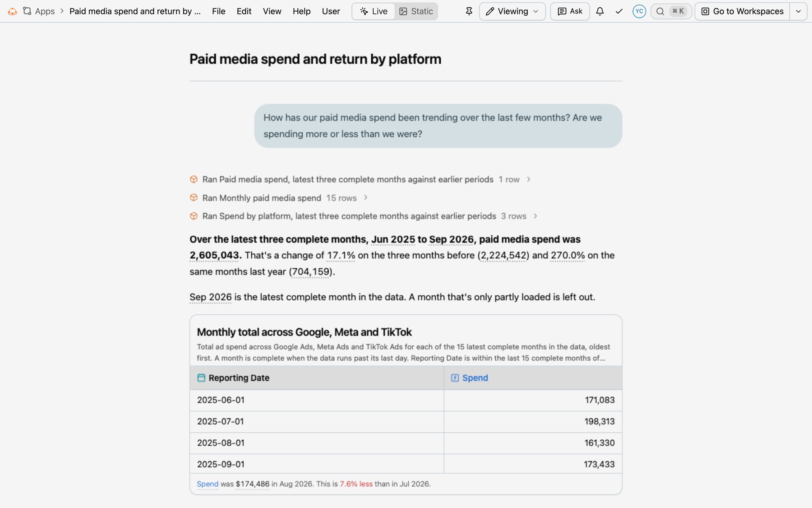This screenshot has width=812, height=508.
Task: Click the underlined 270.0% value
Action: [x=567, y=255]
